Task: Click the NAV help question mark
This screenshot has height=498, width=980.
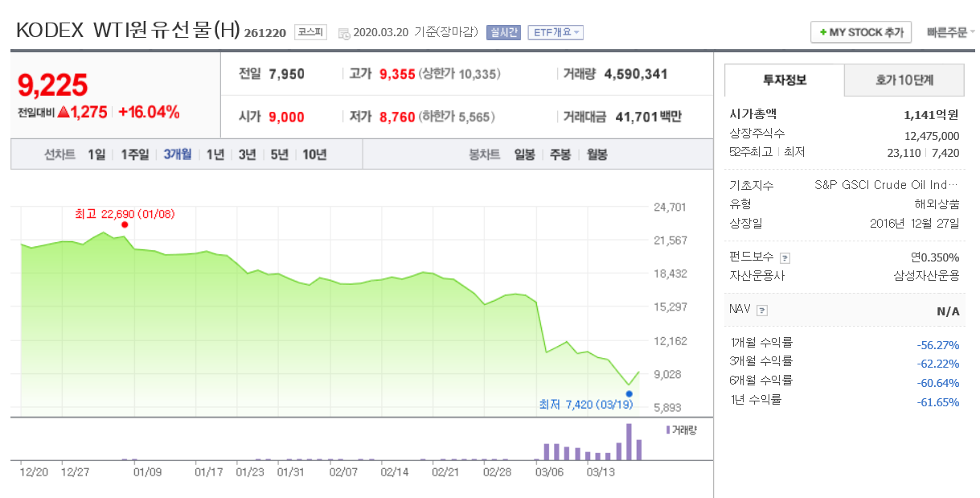Action: [x=761, y=309]
